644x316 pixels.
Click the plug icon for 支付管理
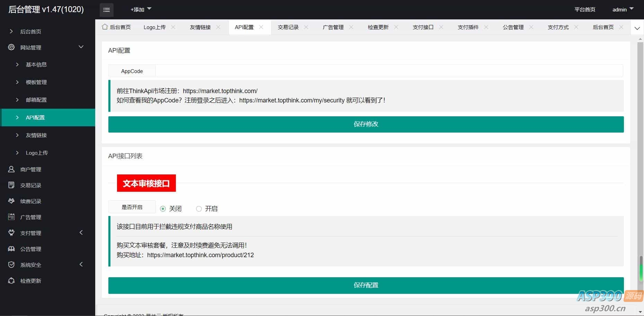pyautogui.click(x=11, y=233)
